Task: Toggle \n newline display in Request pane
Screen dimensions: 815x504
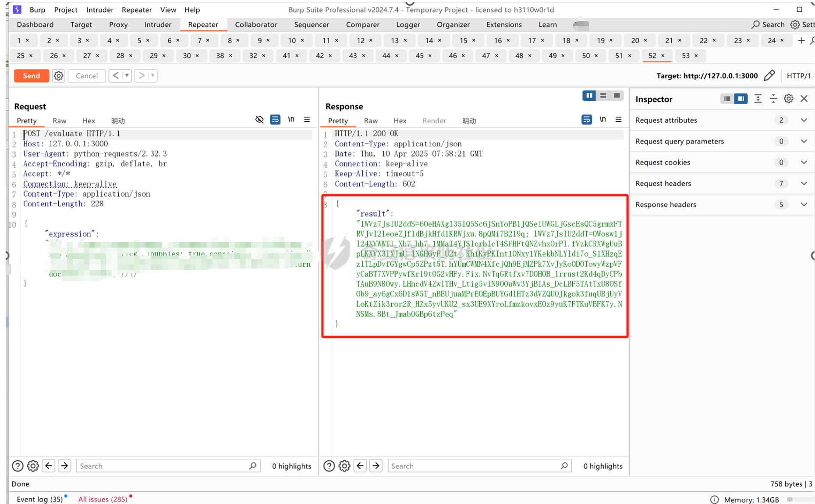Action: (x=291, y=119)
